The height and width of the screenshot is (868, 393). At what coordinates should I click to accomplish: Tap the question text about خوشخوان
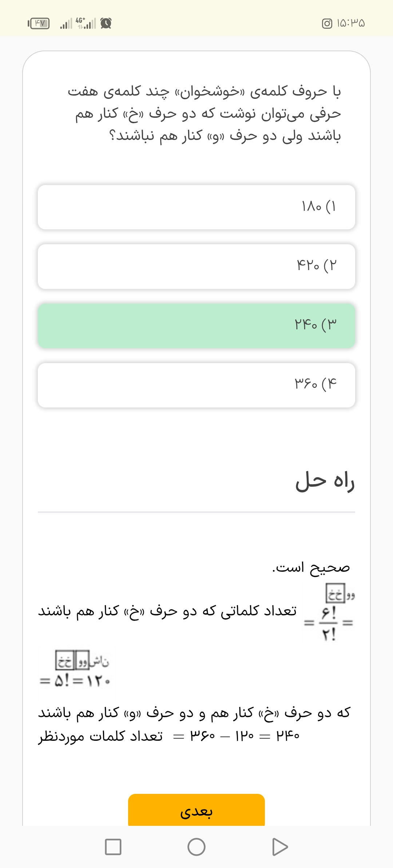(x=205, y=113)
